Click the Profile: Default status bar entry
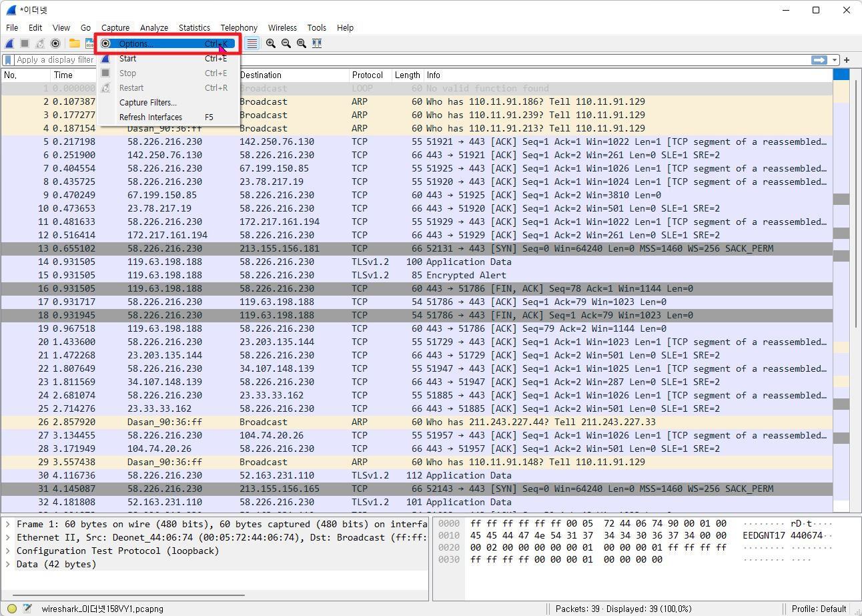 click(819, 609)
